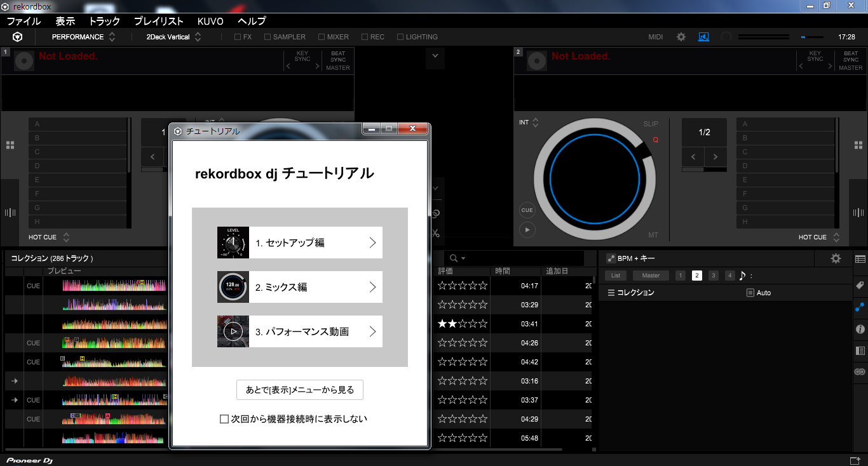Open the PERFORMANCE mode dropdown
868x466 pixels.
83,37
